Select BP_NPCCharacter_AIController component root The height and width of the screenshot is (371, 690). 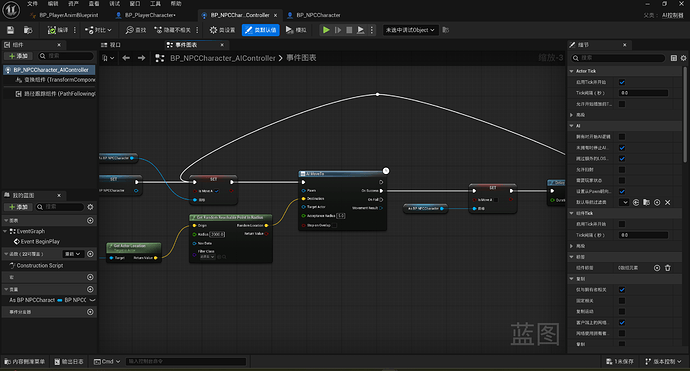pyautogui.click(x=49, y=70)
